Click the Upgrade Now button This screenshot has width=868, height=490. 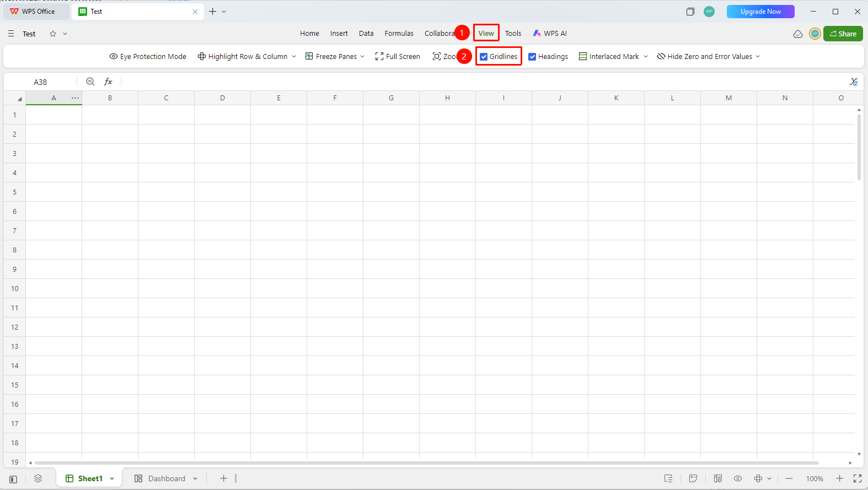tap(760, 12)
